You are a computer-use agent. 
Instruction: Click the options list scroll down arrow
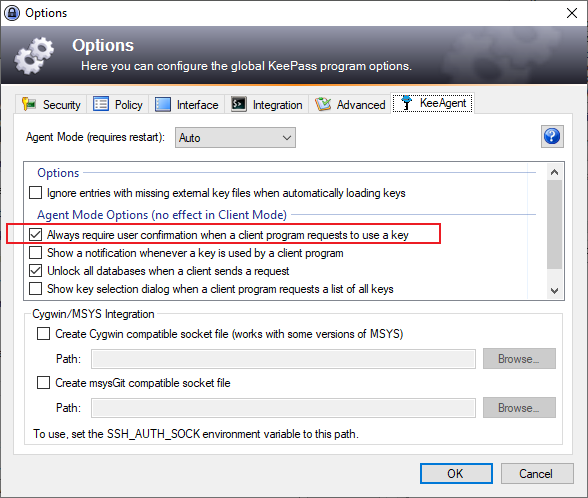tap(555, 290)
